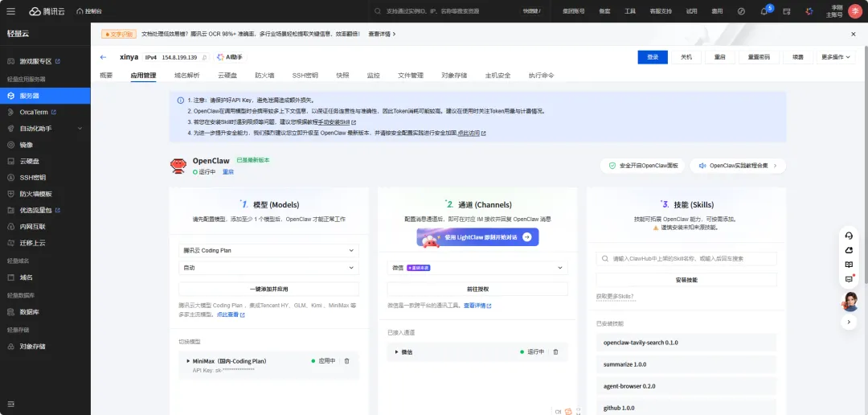Expand the connected 微信 channel row triangle

(396, 351)
